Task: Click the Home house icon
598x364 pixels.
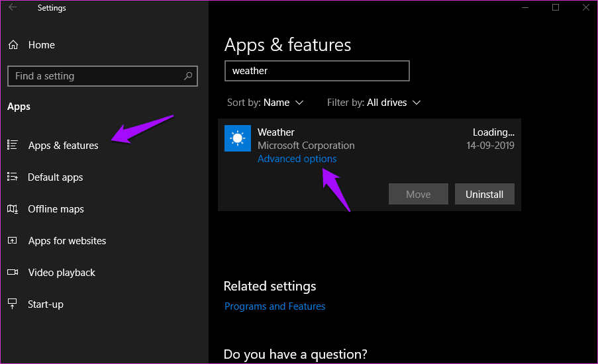Action: click(x=13, y=45)
